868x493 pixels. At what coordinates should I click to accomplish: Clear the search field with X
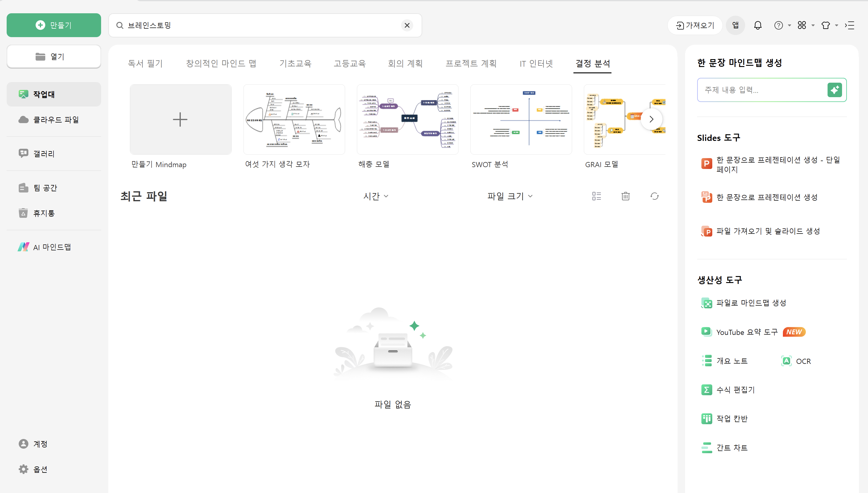click(x=407, y=25)
